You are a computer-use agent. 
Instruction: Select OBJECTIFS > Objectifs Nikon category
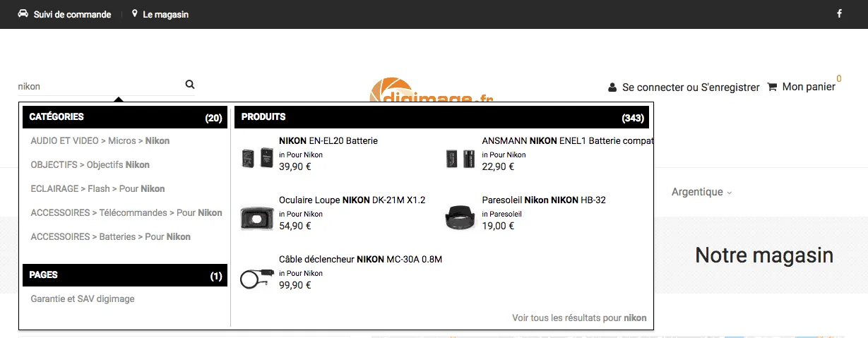point(90,164)
